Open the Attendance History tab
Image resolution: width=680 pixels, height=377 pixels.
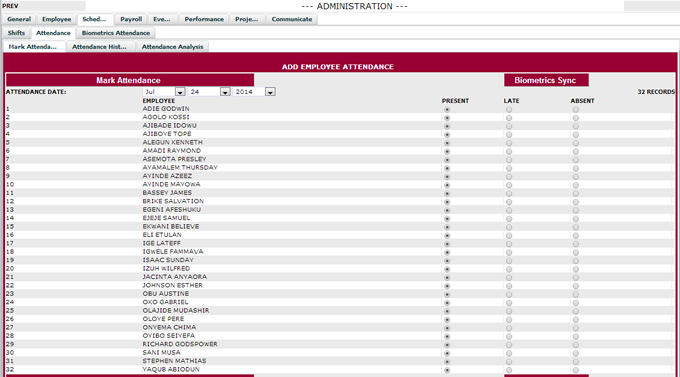(x=99, y=47)
